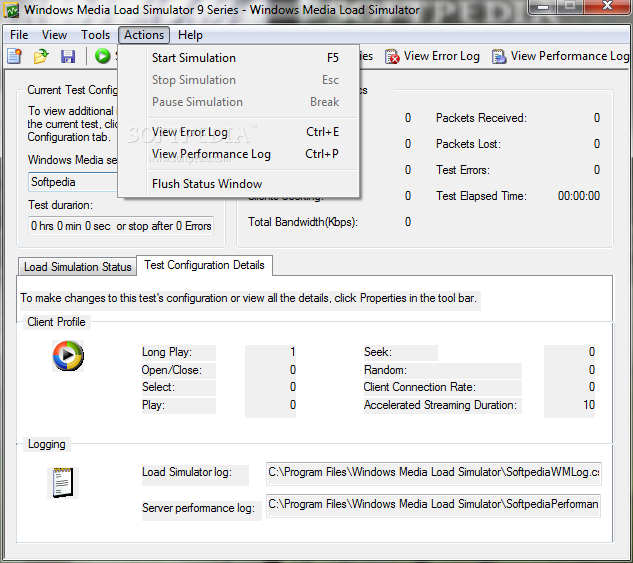The image size is (633, 563).
Task: Click the Load Simulator log path field
Action: 434,473
